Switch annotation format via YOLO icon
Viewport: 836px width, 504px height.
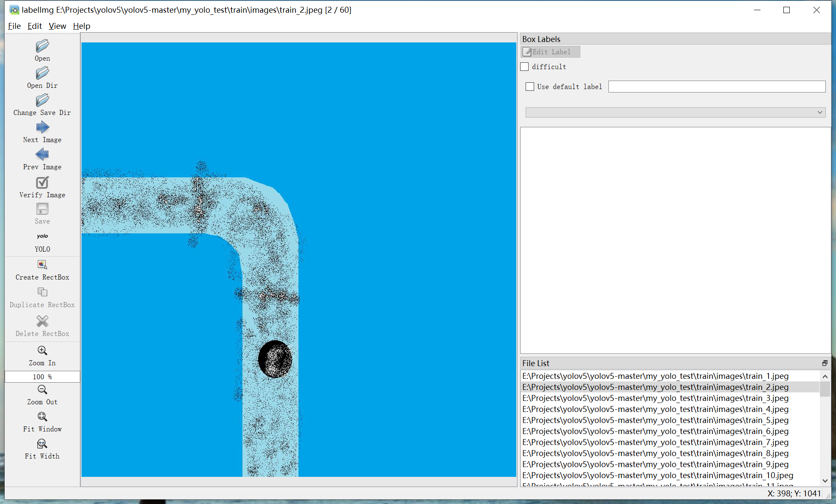pos(42,236)
